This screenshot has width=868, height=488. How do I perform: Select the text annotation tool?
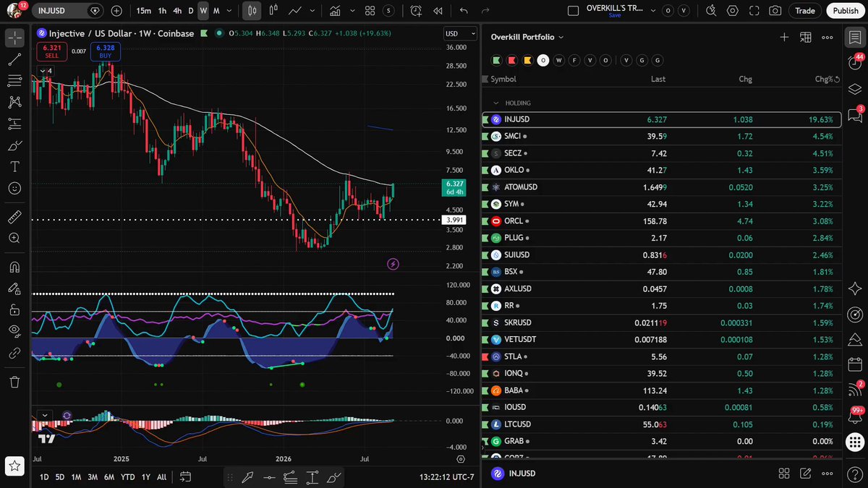pyautogui.click(x=14, y=166)
